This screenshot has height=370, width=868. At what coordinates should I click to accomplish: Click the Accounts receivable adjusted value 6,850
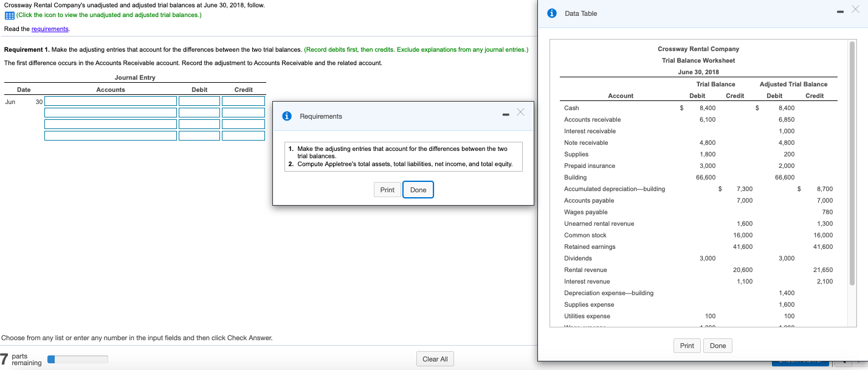coord(786,119)
